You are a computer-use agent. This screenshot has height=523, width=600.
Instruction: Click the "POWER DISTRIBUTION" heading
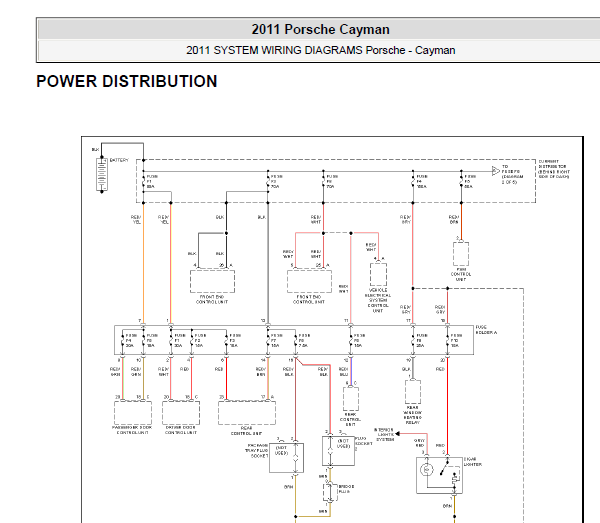click(x=127, y=81)
